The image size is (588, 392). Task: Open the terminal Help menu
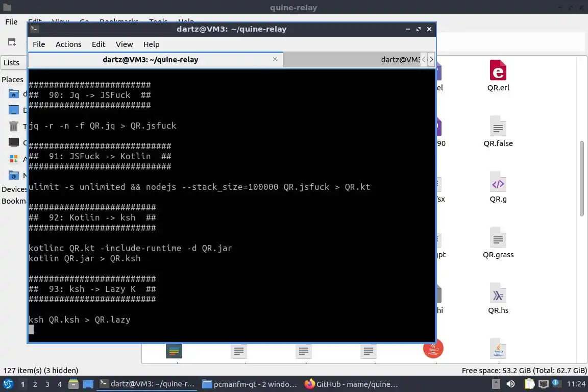(152, 44)
